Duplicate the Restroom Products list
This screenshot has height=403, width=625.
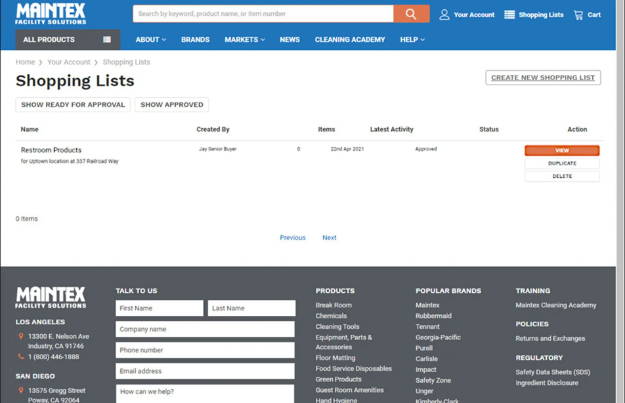pos(562,163)
